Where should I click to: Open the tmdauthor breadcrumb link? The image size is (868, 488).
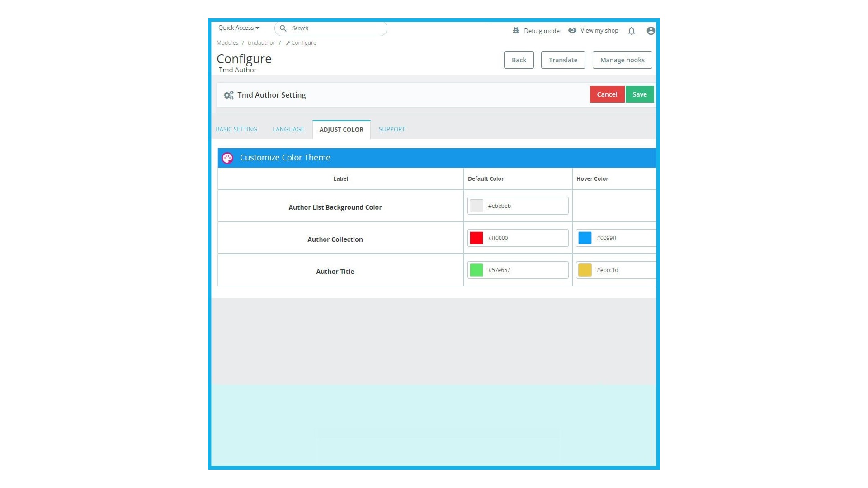pyautogui.click(x=261, y=43)
